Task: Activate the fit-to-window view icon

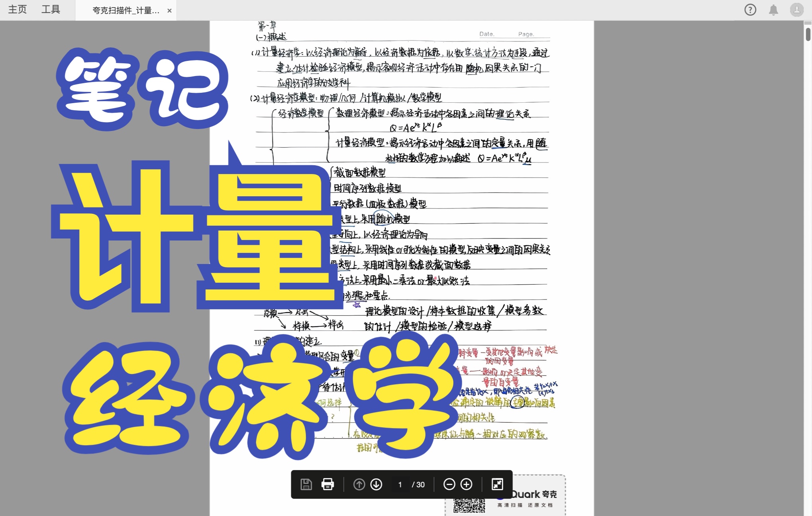Action: 497,485
